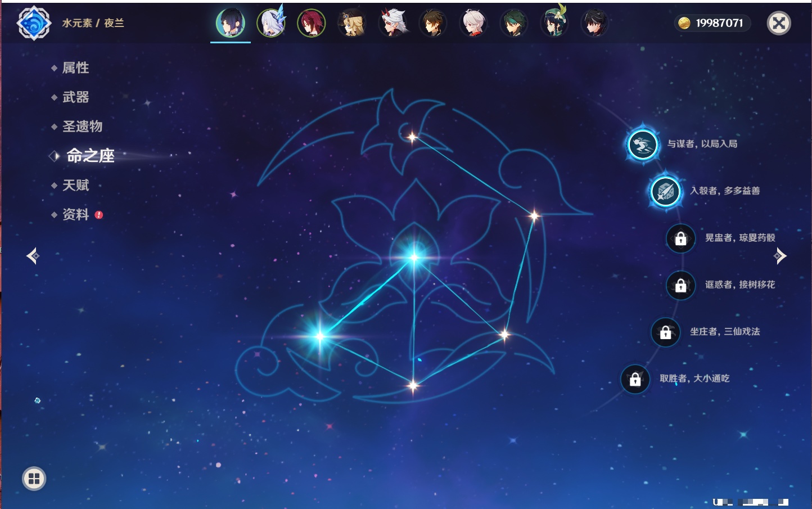The image size is (812, 509).
Task: Click the constellation name 诓惑者，接树移花
Action: pyautogui.click(x=740, y=285)
